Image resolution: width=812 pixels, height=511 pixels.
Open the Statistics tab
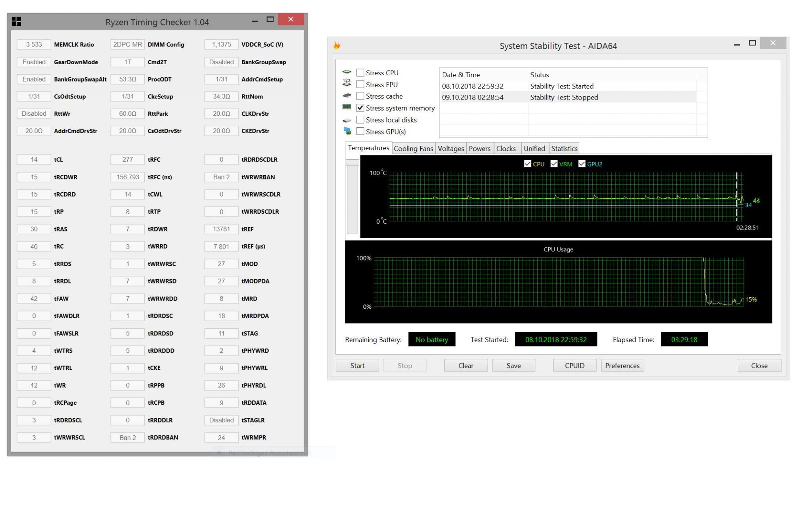564,148
